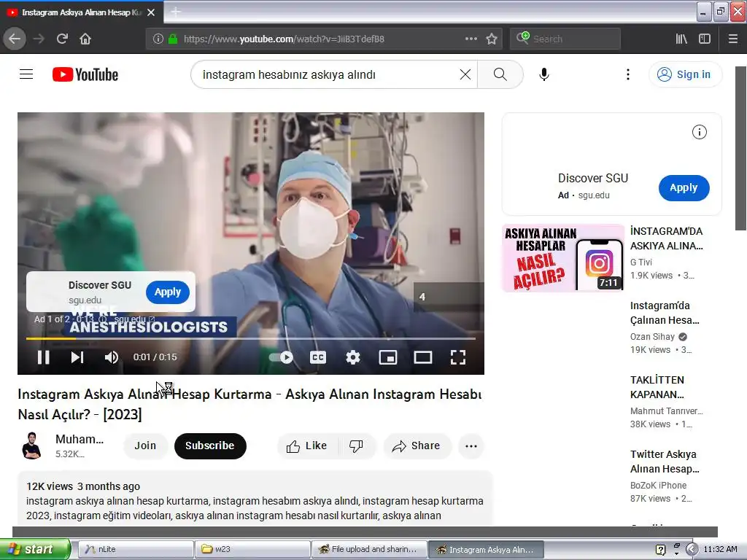Click the address bar URL
Viewport: 747px width, 560px height.
coord(284,39)
